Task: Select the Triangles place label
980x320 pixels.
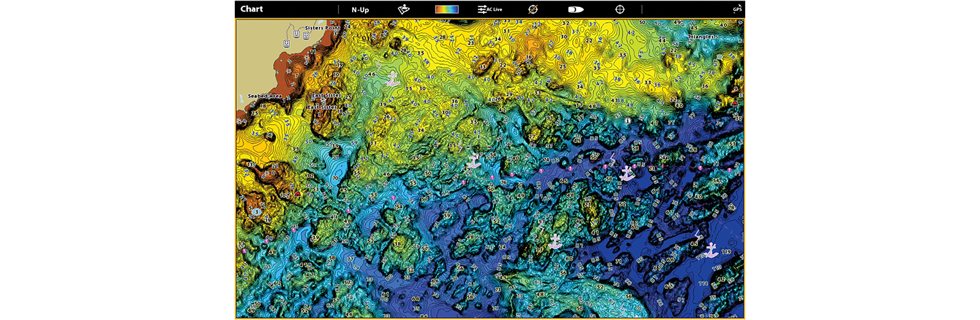Action: [x=701, y=36]
